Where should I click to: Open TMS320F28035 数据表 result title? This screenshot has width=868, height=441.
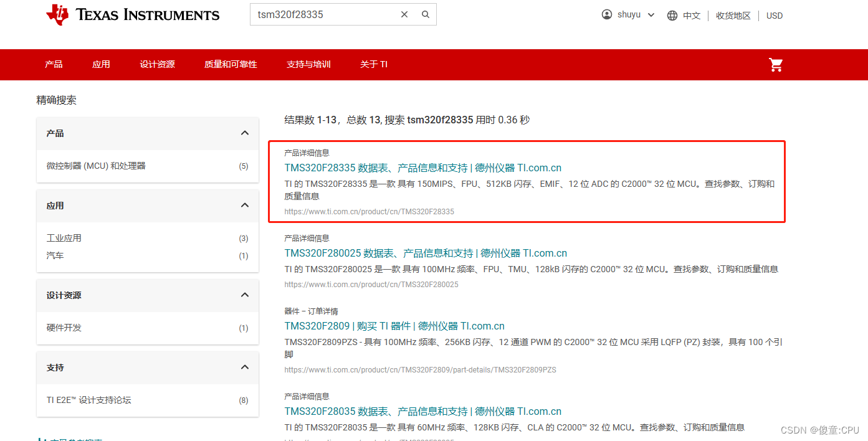pyautogui.click(x=423, y=411)
